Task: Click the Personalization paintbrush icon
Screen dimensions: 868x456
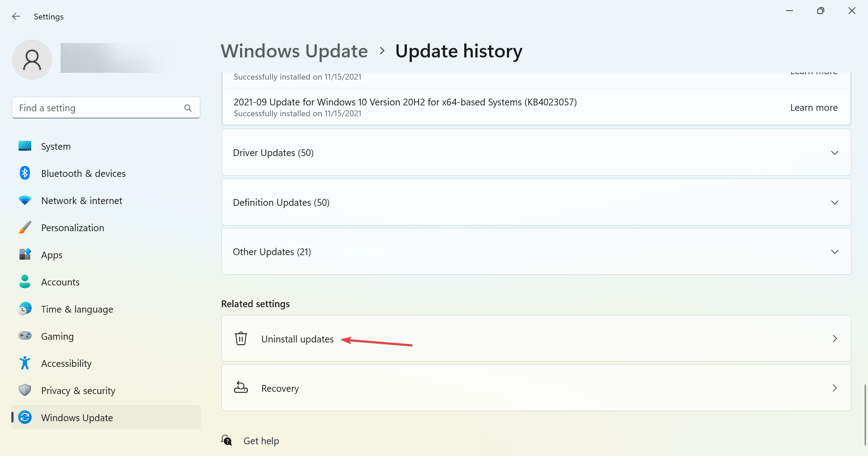Action: pyautogui.click(x=25, y=228)
